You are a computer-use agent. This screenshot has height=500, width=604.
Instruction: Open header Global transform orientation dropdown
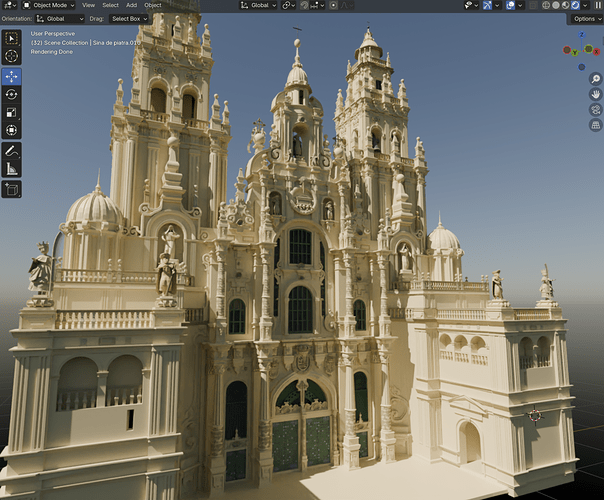point(258,5)
